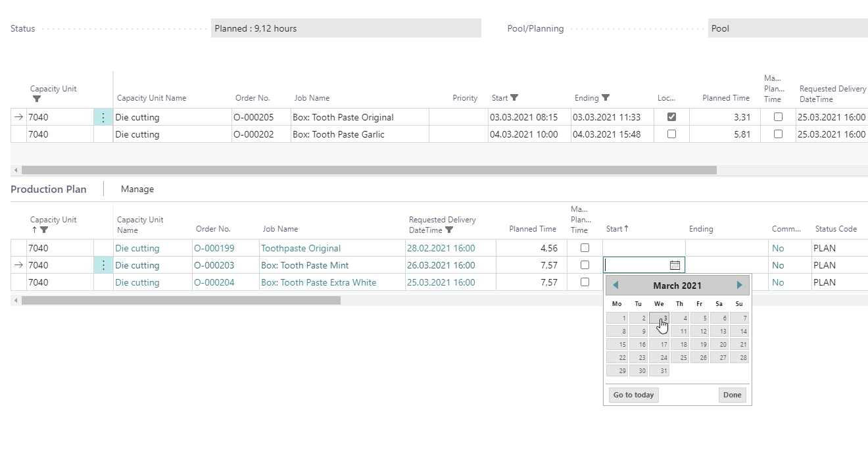Click Capacity Unit Name header in top grid
The width and height of the screenshot is (868, 454).
[151, 98]
